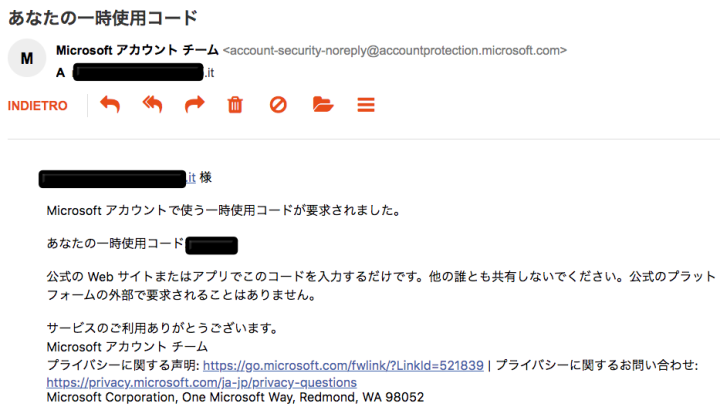
Task: Mark as spam with the block icon
Action: [x=278, y=104]
